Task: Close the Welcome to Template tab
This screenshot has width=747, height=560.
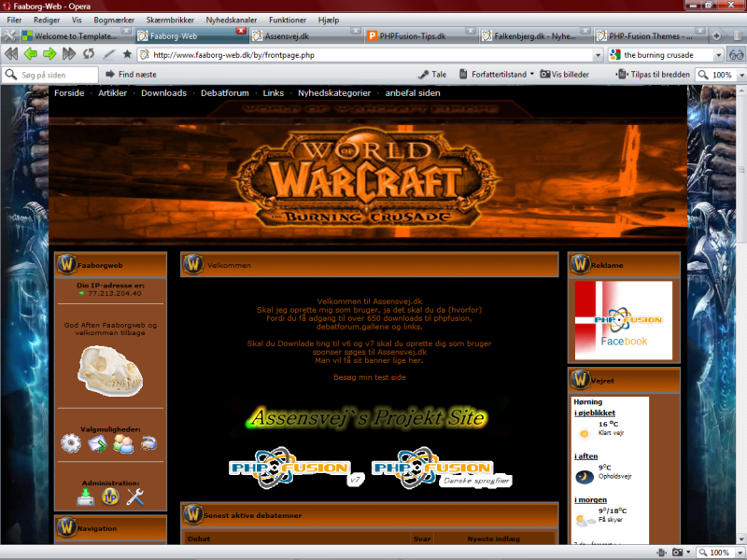Action: [126, 31]
